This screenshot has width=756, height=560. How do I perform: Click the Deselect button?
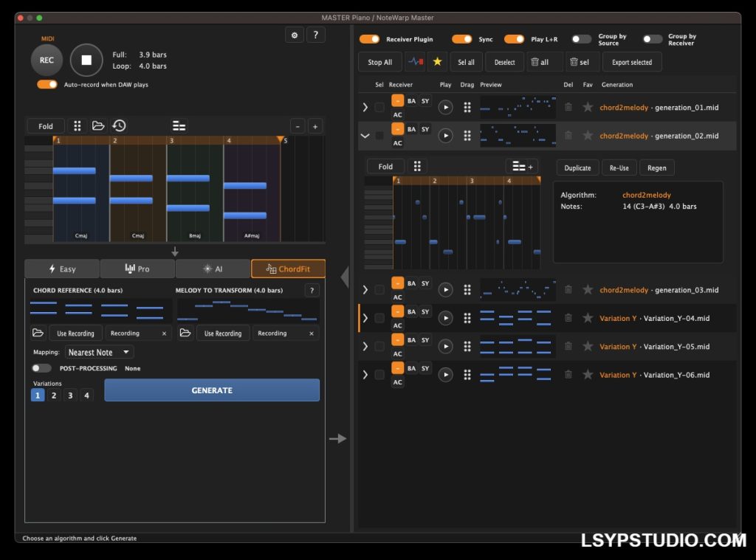tap(504, 62)
